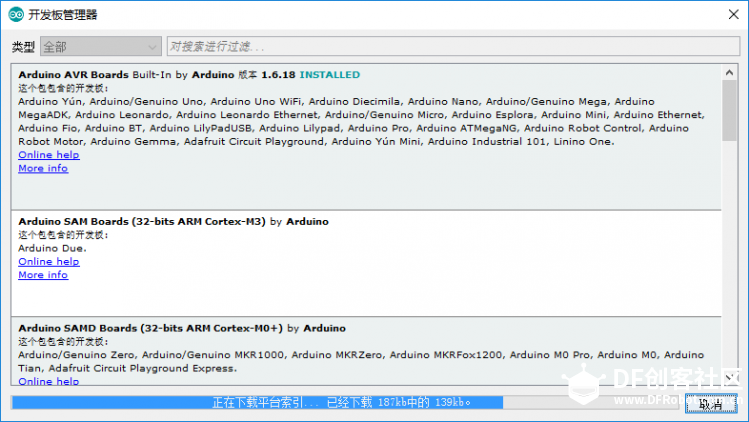
Task: Open the 类型 type dropdown
Action: 101,46
